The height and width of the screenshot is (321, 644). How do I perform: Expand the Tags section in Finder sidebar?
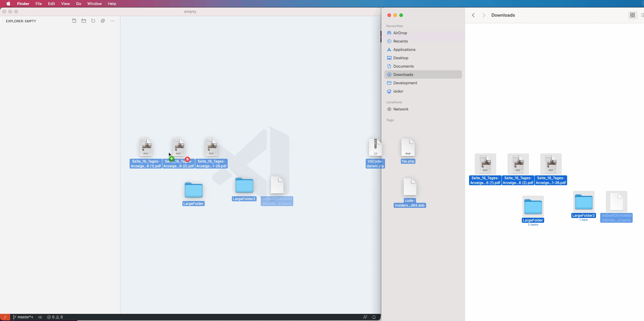point(390,120)
